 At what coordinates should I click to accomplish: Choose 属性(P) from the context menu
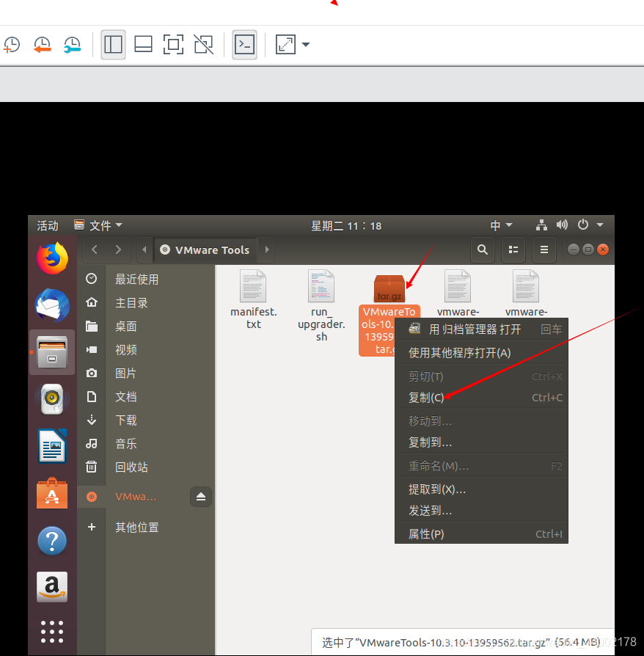pyautogui.click(x=481, y=534)
